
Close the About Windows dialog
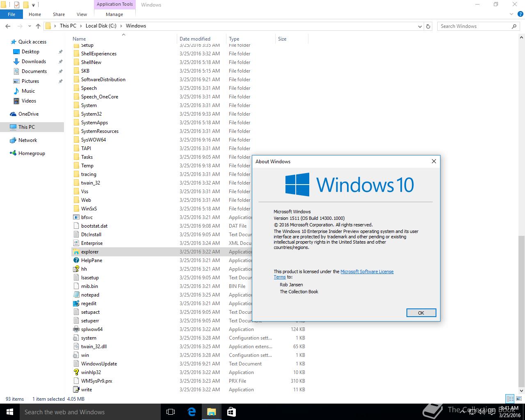point(434,161)
